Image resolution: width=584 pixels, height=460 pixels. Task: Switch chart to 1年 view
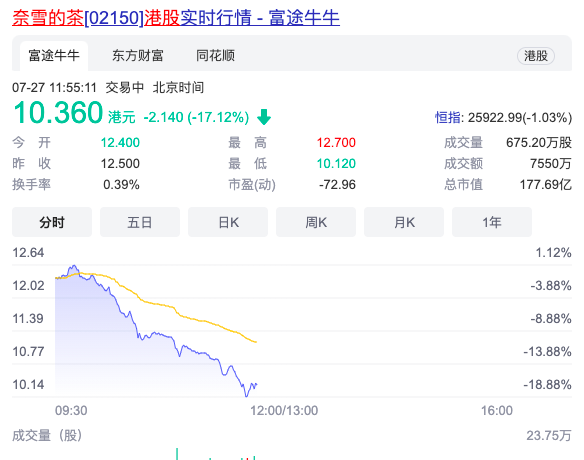(492, 222)
